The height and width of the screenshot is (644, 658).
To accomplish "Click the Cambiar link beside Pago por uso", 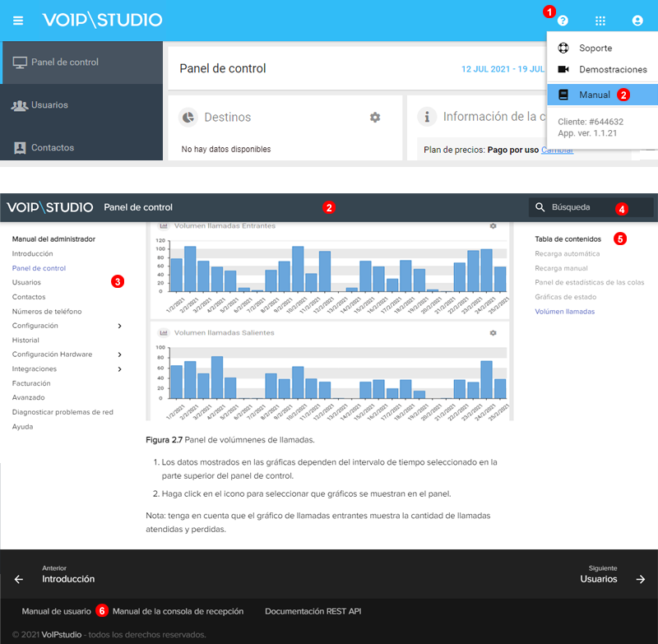I will tap(557, 150).
